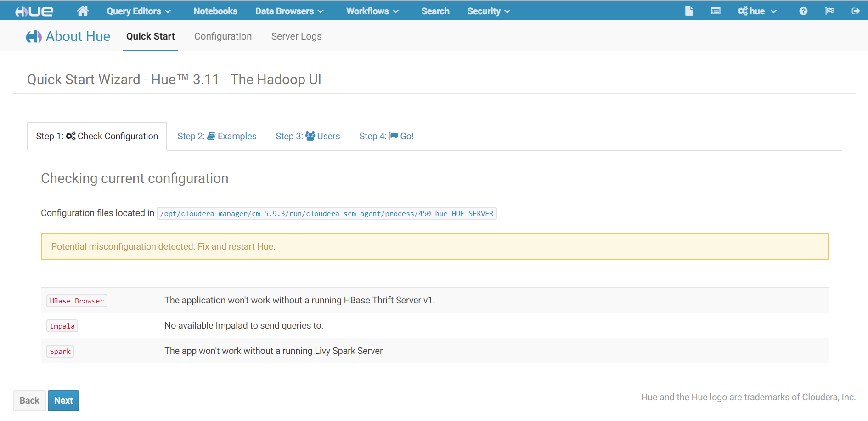
Task: Click the checkered flag tour icon
Action: pyautogui.click(x=829, y=11)
